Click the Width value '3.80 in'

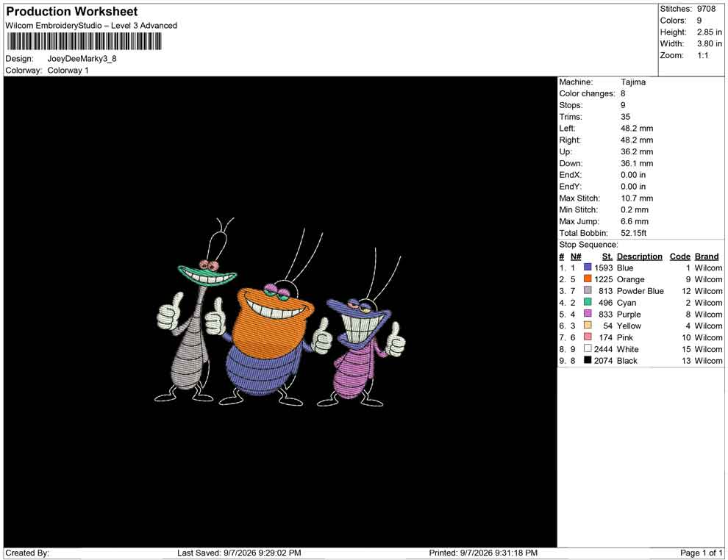click(709, 43)
